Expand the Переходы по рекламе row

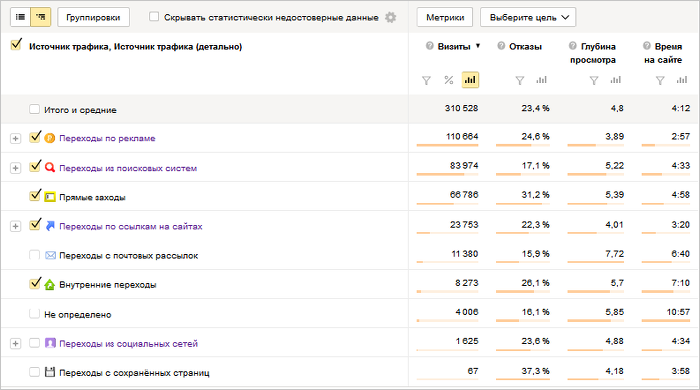pos(16,138)
